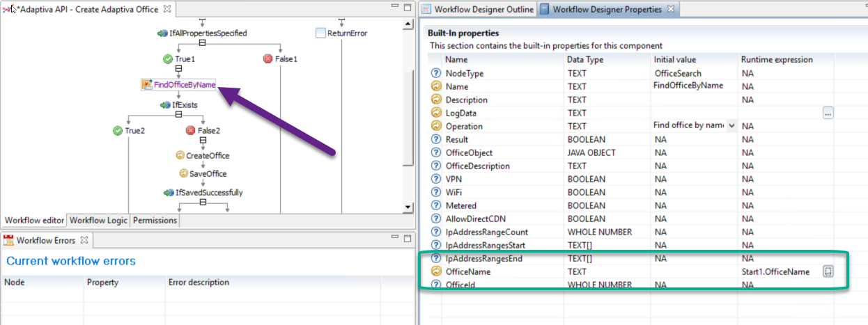Collapse the branch under IfExists

178,115
